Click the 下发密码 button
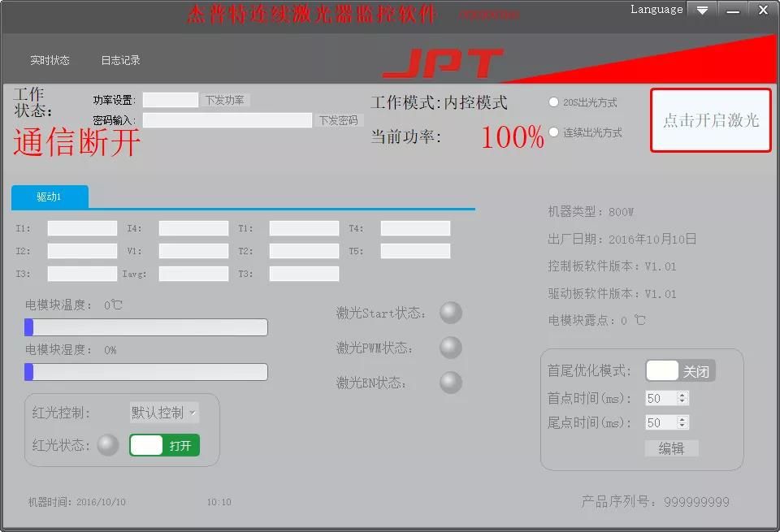780x532 pixels. pyautogui.click(x=339, y=120)
